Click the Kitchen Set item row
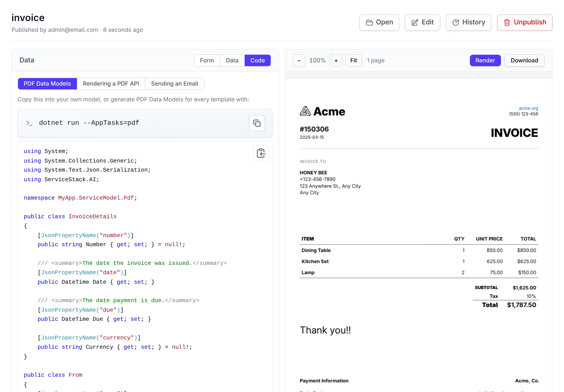The height and width of the screenshot is (392, 564). click(x=419, y=261)
